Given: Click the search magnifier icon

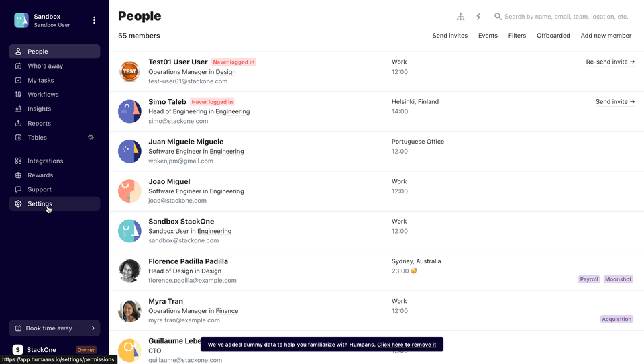Looking at the screenshot, I should click(x=498, y=17).
